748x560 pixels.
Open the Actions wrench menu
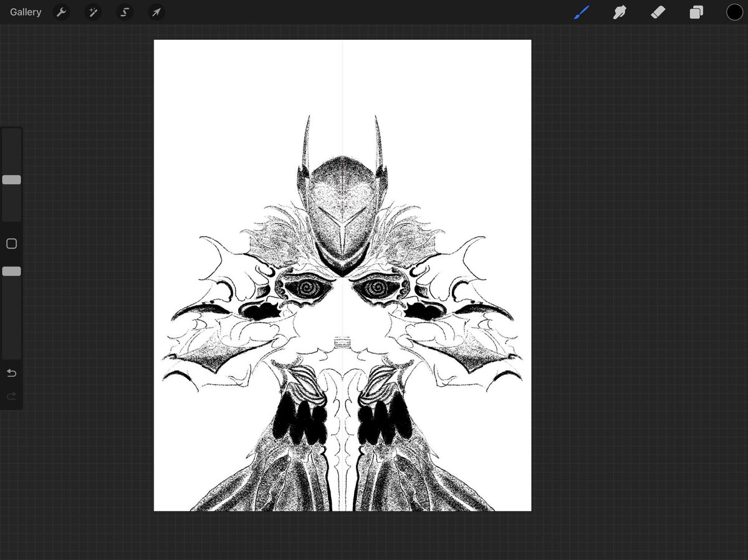(61, 12)
